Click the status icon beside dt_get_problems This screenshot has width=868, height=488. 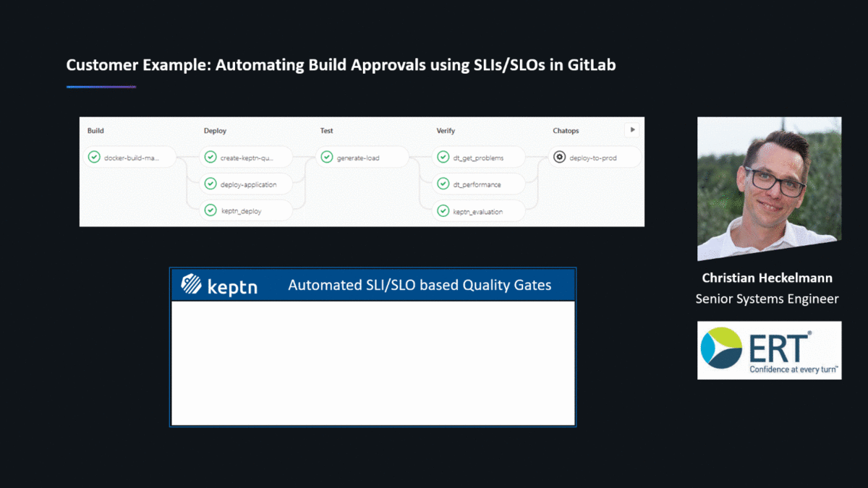point(443,157)
